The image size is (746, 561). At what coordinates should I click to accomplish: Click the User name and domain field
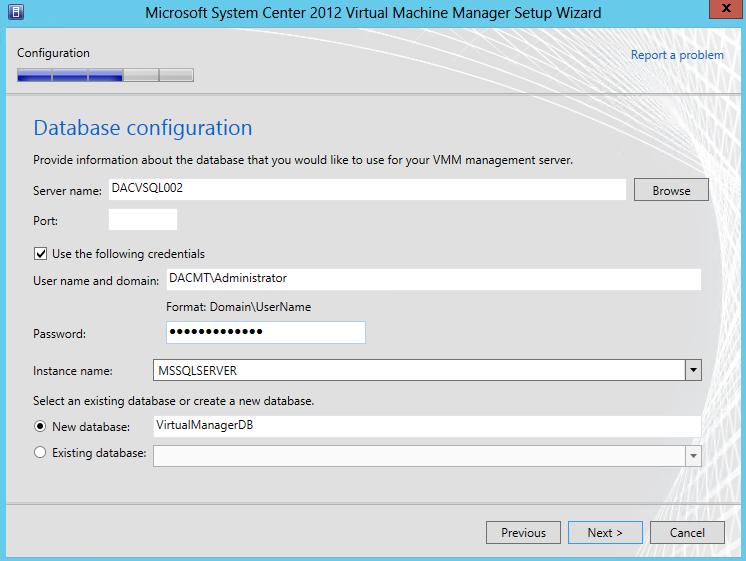coord(433,279)
